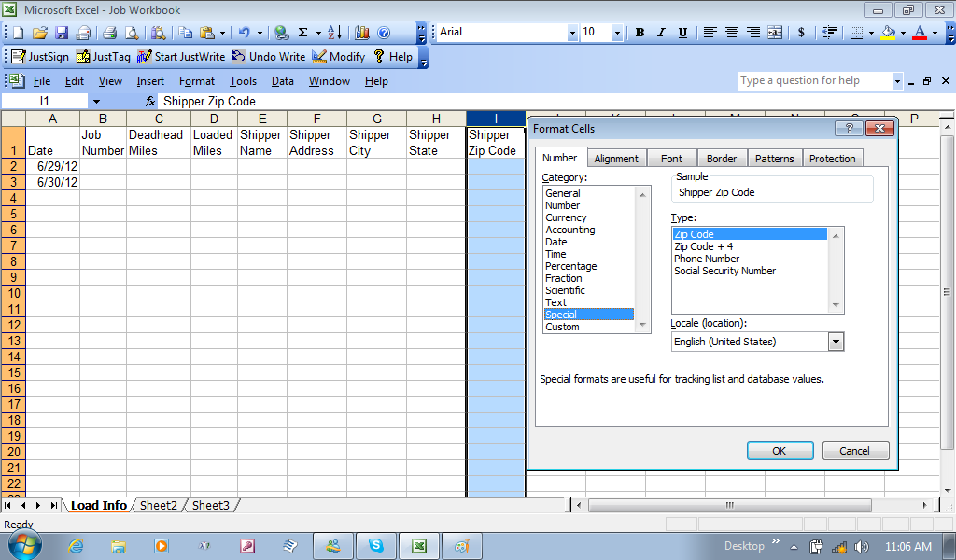Open the Chart Wizard icon

(362, 33)
